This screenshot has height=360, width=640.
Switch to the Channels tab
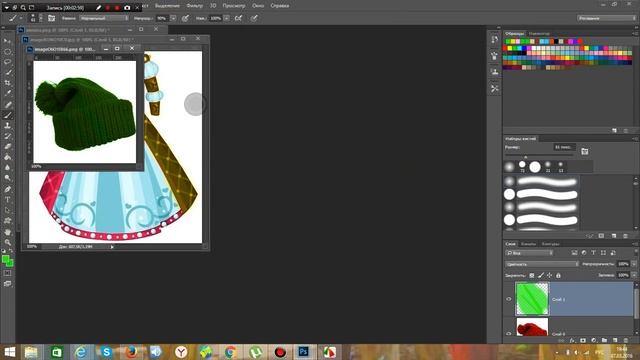pyautogui.click(x=528, y=244)
